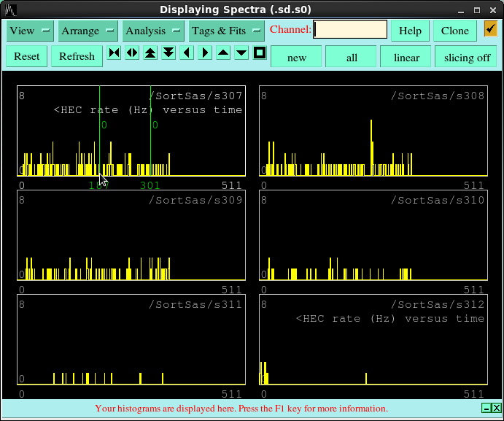504x421 pixels.
Task: Click into the Channel input field
Action: [x=350, y=30]
